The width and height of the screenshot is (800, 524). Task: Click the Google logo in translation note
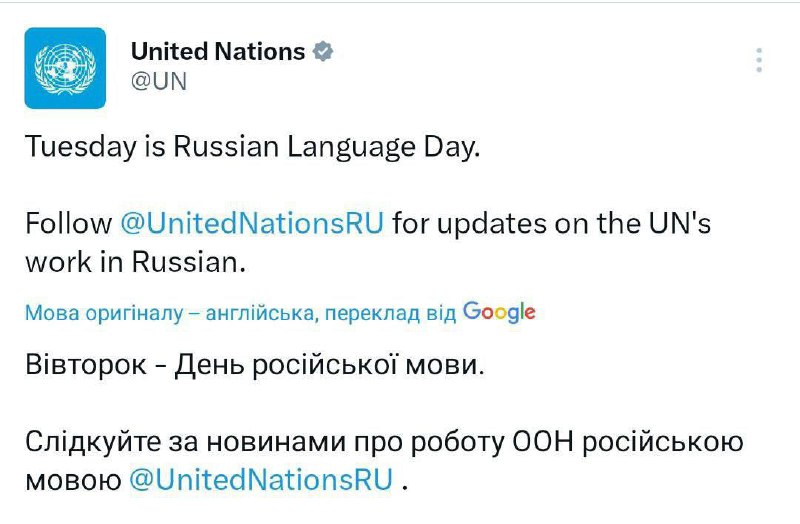coord(499,312)
